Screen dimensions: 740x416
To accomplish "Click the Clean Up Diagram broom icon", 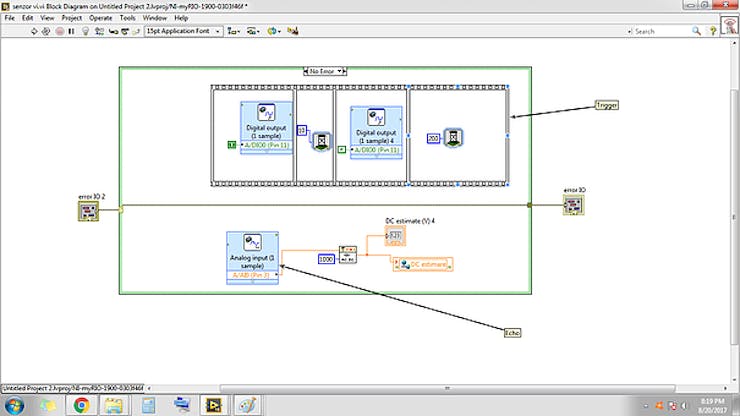I will point(293,31).
